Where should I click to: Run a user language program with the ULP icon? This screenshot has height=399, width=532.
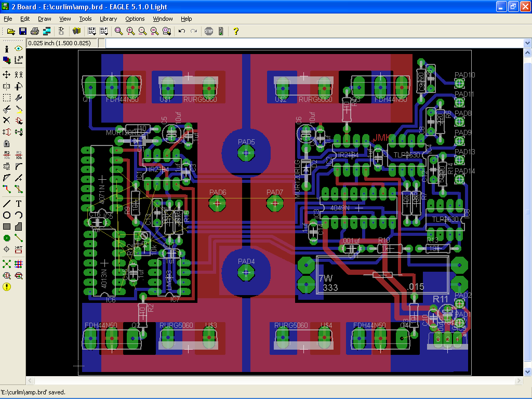pos(103,31)
